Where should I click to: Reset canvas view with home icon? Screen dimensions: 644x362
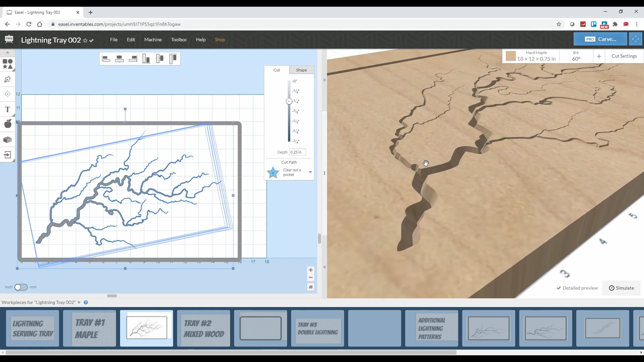(311, 287)
